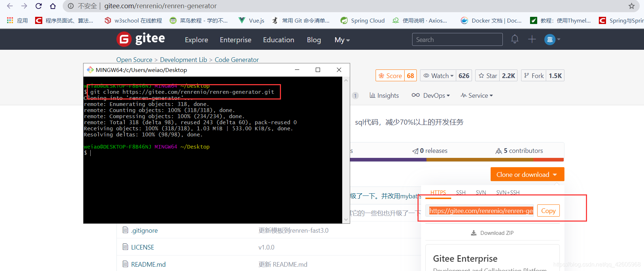This screenshot has width=644, height=271.
Task: Open the v1.0.0 commit message
Action: tap(266, 247)
